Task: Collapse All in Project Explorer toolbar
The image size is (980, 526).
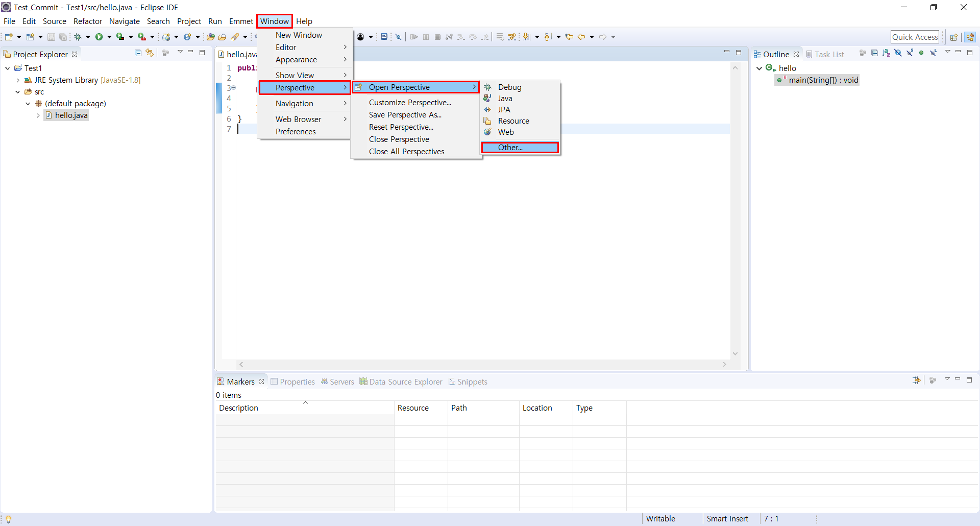Action: [x=138, y=53]
